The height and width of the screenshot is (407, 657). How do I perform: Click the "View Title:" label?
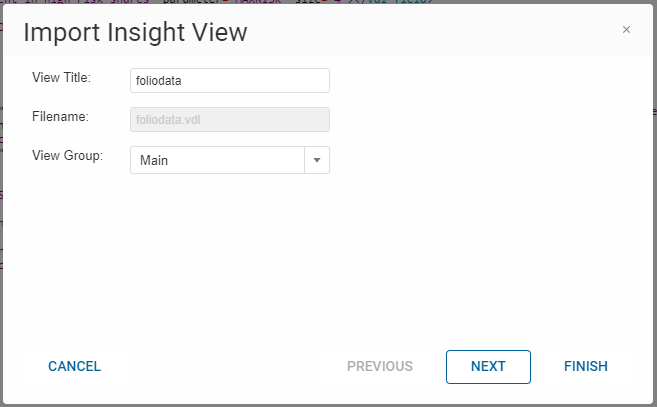(x=62, y=77)
